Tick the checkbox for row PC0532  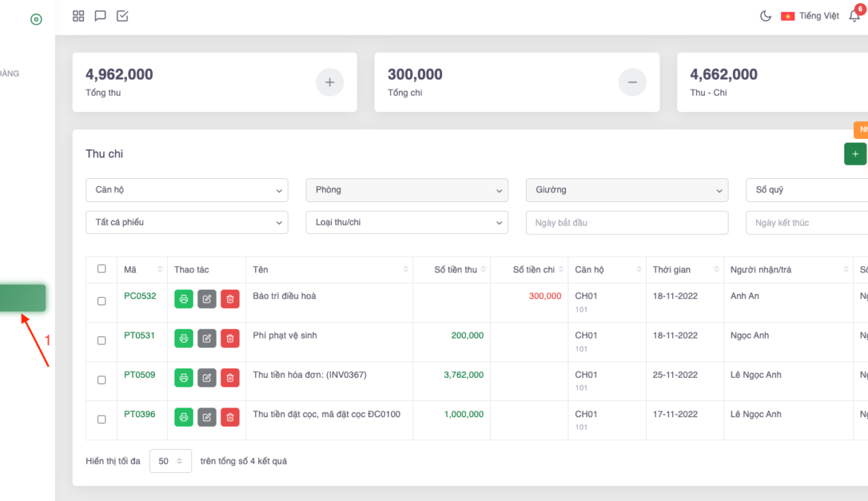102,301
